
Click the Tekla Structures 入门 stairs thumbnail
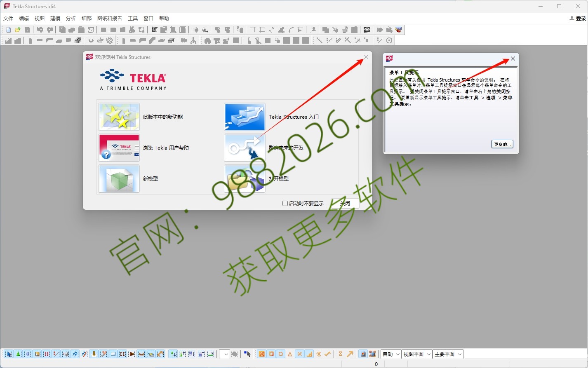point(245,117)
